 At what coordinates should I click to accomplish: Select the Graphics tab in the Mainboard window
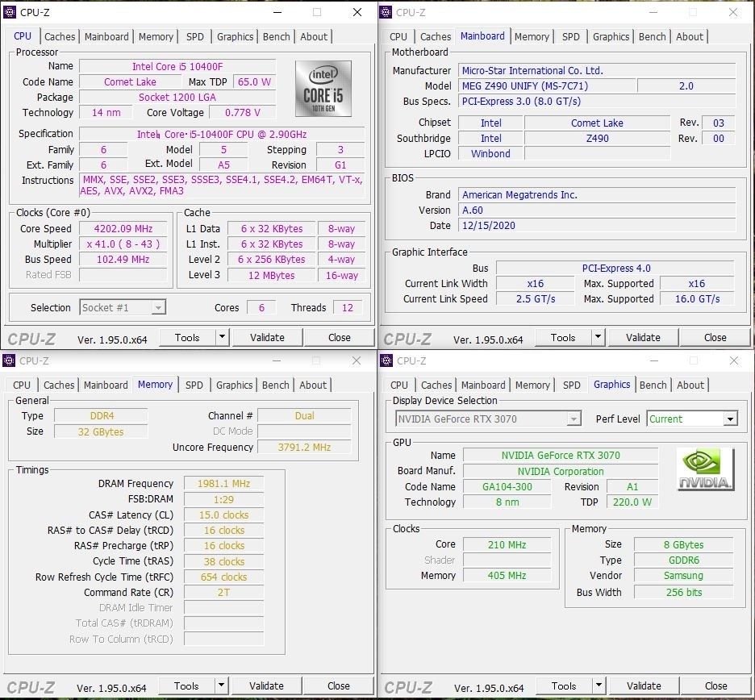(611, 36)
